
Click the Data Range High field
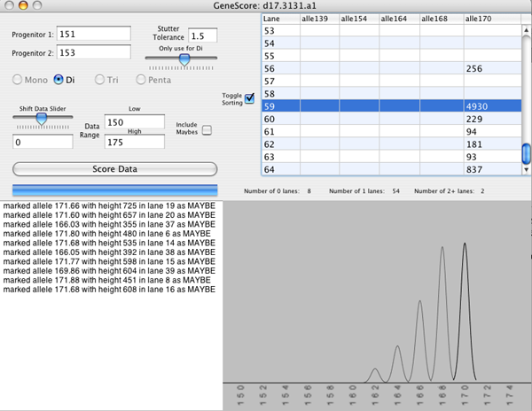[135, 142]
